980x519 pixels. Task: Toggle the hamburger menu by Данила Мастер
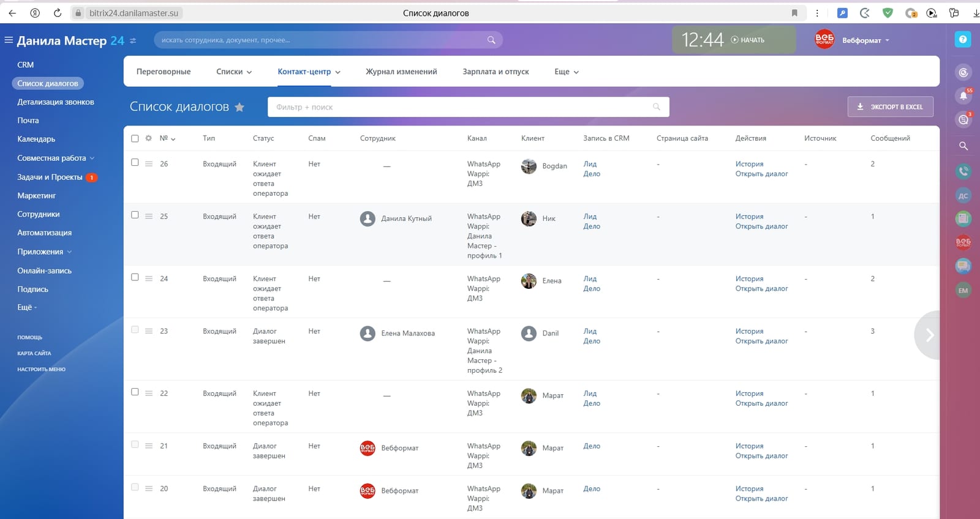point(9,40)
